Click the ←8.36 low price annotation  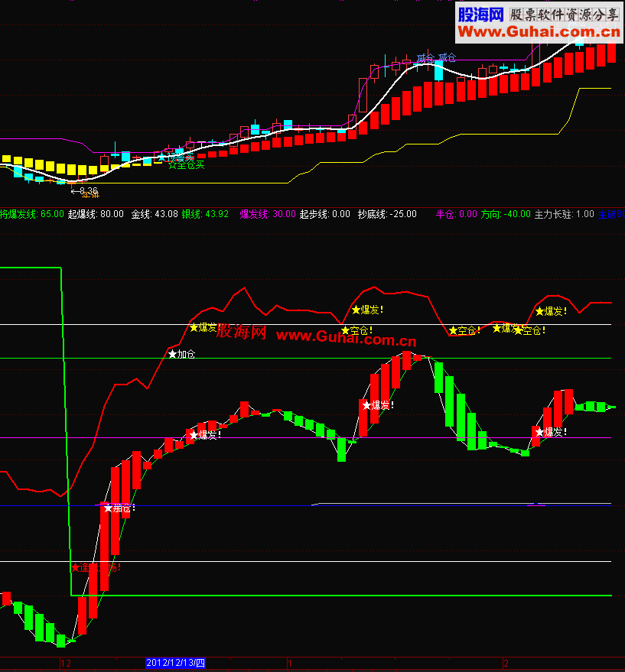(84, 190)
